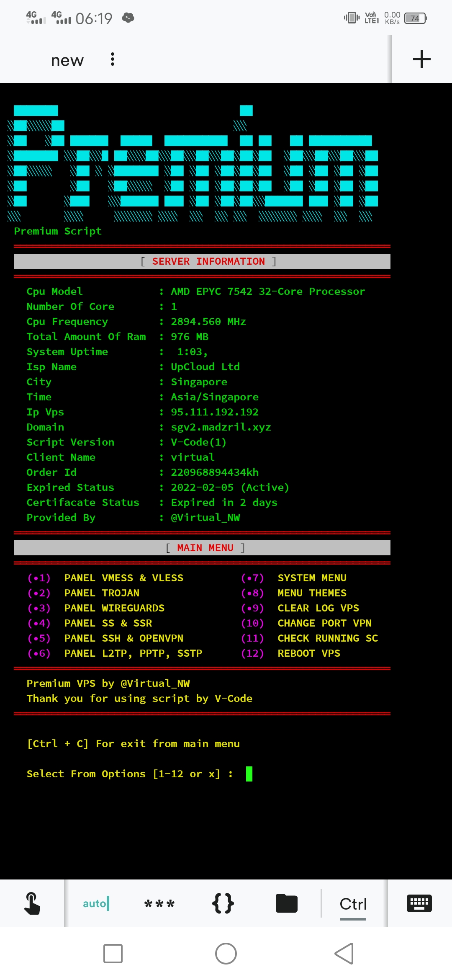This screenshot has width=452, height=980.
Task: Tap the V-Code(1) script version value
Action: click(x=198, y=442)
